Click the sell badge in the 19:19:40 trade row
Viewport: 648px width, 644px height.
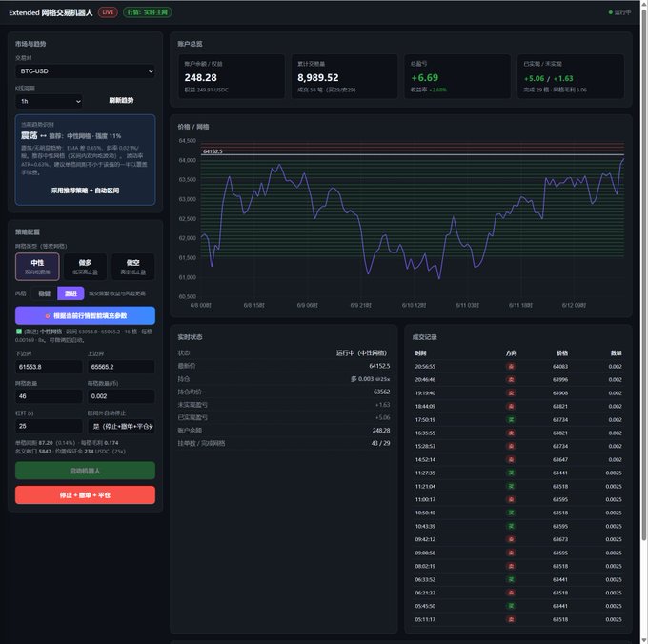tap(511, 392)
